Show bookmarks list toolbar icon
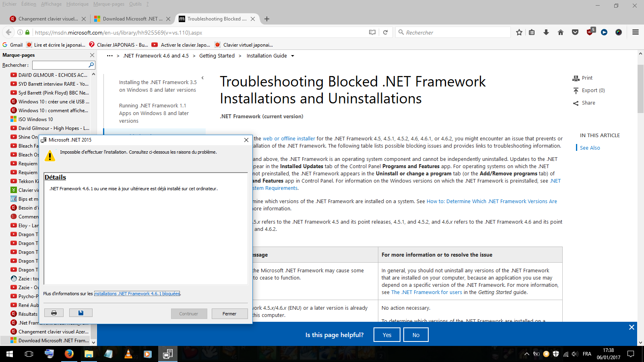This screenshot has width=644, height=362. pyautogui.click(x=532, y=32)
